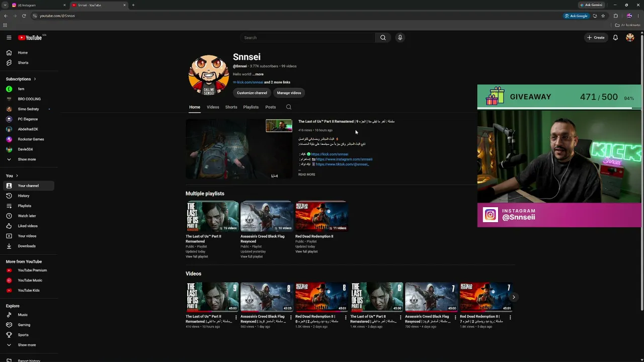Open BRO COOLING subscription channel
The height and width of the screenshot is (362, 644).
tap(30, 99)
